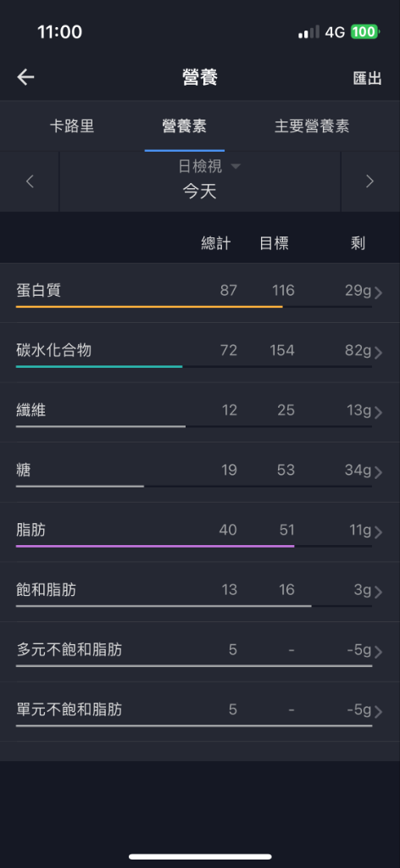Open 碳水化合物 details chevron
Viewport: 400px width, 868px height.
click(379, 353)
